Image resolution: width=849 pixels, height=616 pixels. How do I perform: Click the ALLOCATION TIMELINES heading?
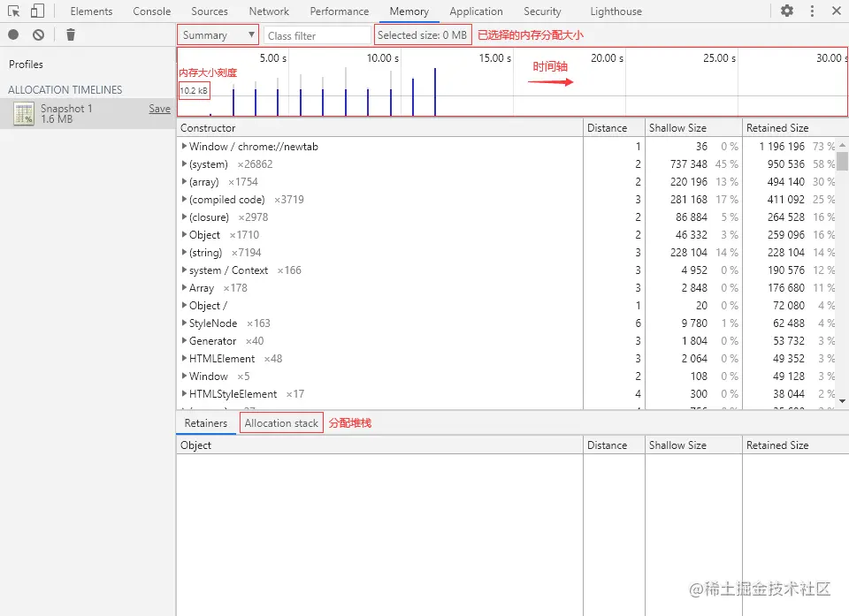(65, 90)
